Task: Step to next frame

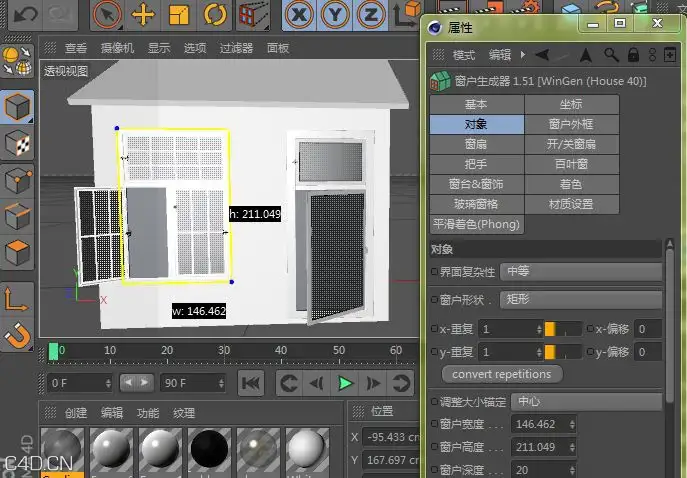Action: click(x=373, y=383)
